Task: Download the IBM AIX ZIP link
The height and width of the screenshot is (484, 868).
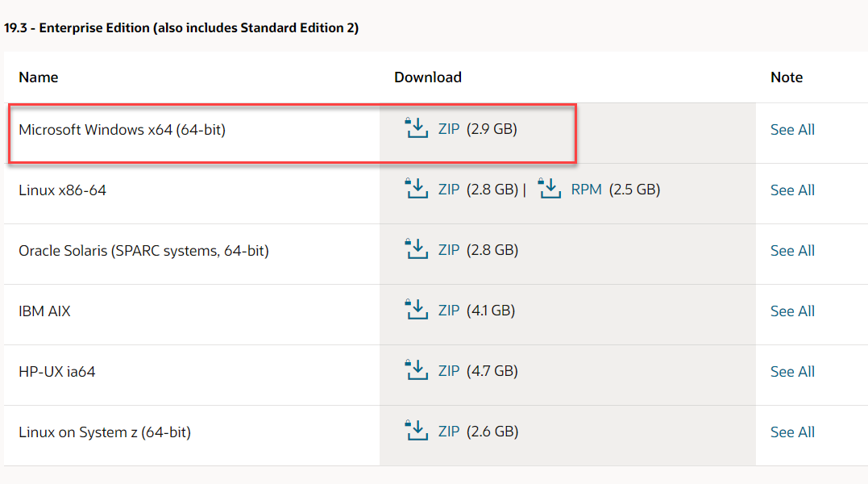Action: click(449, 311)
